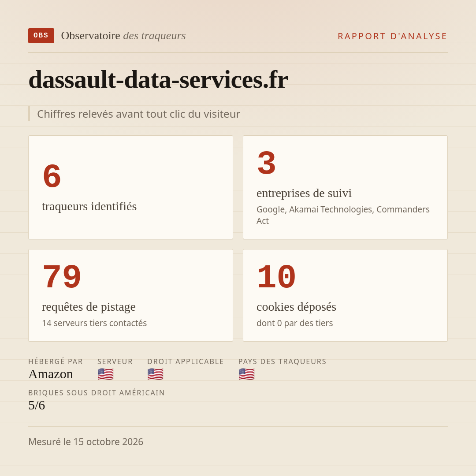
Task: Click the company list starting with Google
Action: (343, 215)
